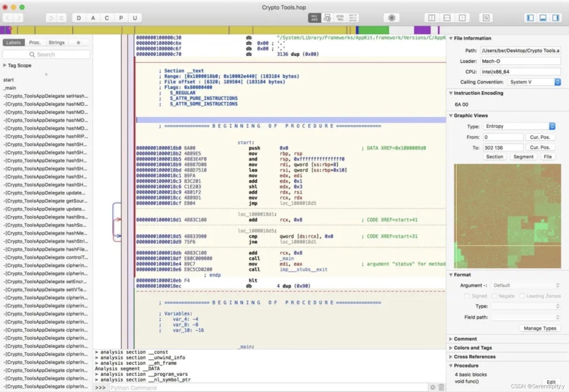Enable the Signed checkbox

click(467, 296)
